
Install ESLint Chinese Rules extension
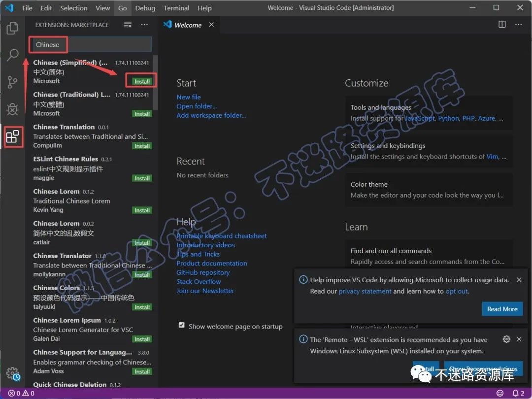click(142, 178)
